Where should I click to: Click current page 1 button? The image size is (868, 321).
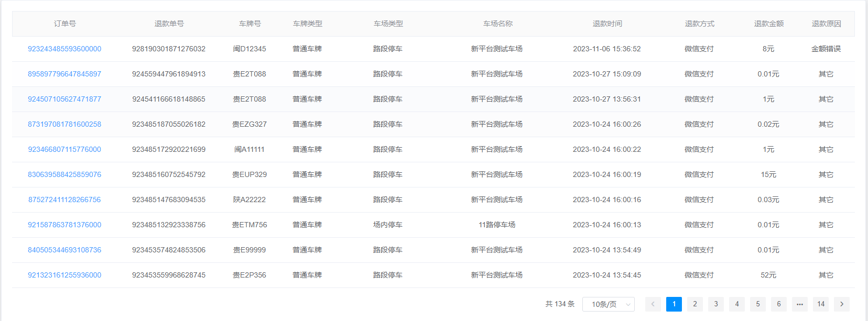674,304
